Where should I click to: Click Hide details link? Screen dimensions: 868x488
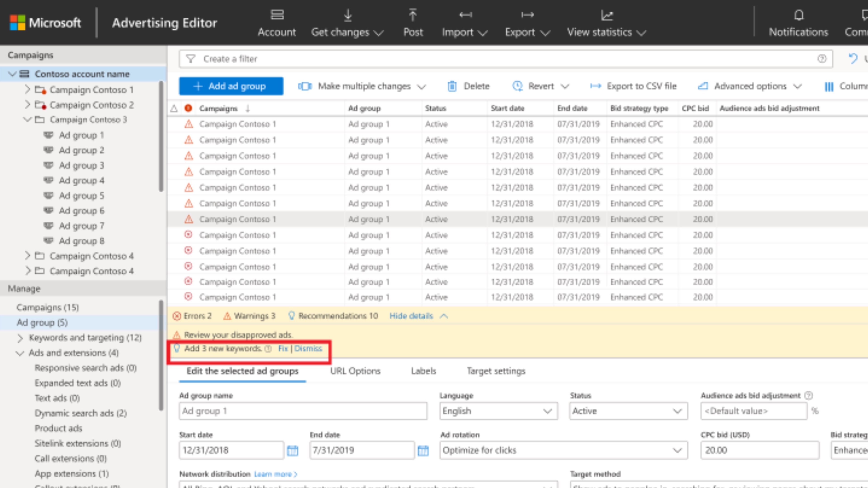(x=411, y=316)
